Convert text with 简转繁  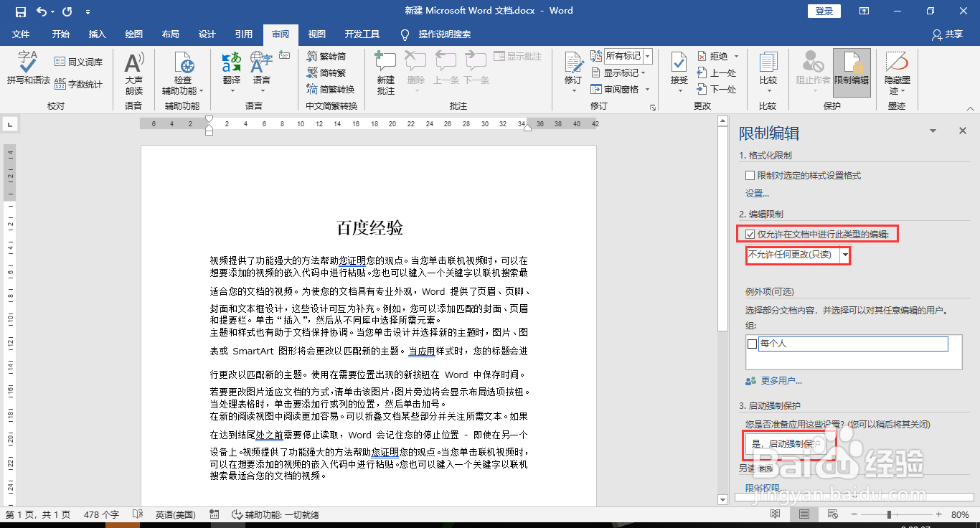click(x=326, y=72)
